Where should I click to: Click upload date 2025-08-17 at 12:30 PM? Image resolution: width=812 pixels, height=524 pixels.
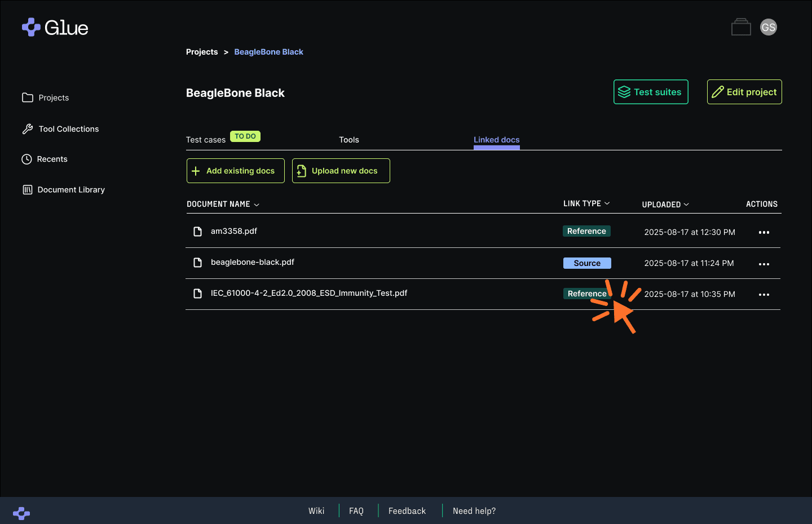click(690, 232)
